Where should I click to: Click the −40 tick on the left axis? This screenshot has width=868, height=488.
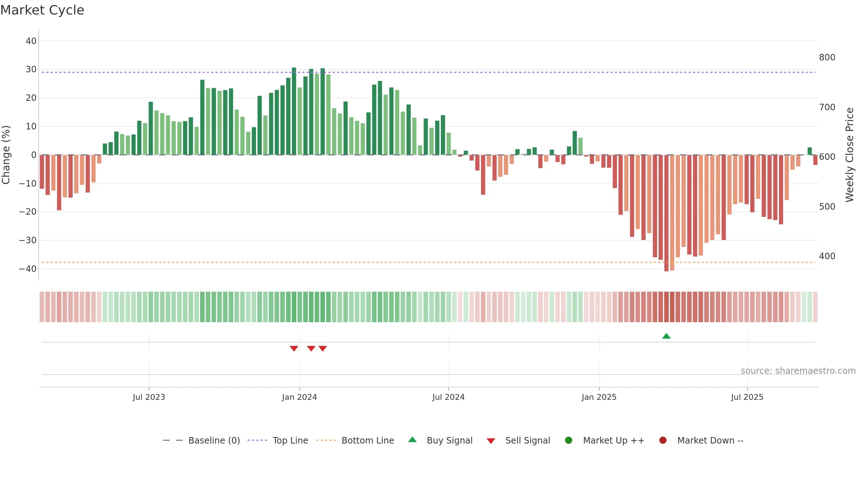coord(28,269)
